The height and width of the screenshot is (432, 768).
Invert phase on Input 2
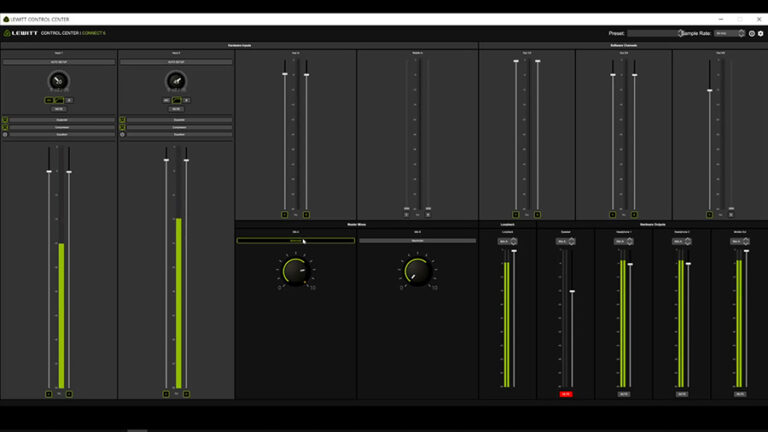[187, 100]
